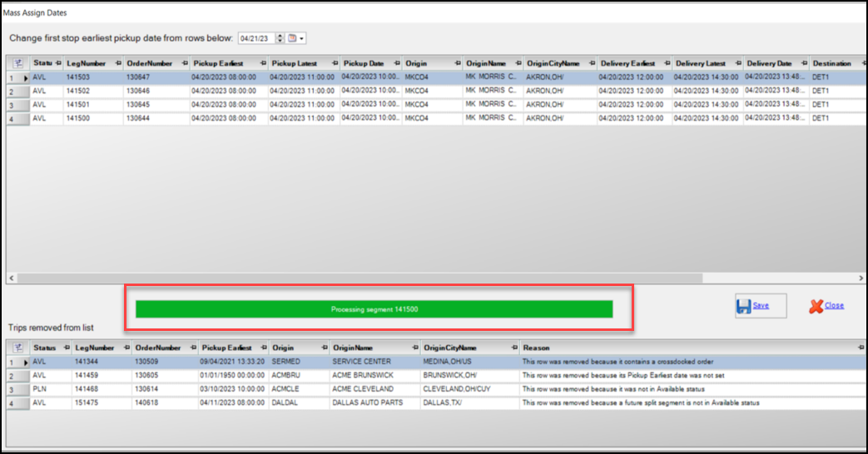Sort by the Reason column header
This screenshot has height=454, width=868.
(536, 348)
